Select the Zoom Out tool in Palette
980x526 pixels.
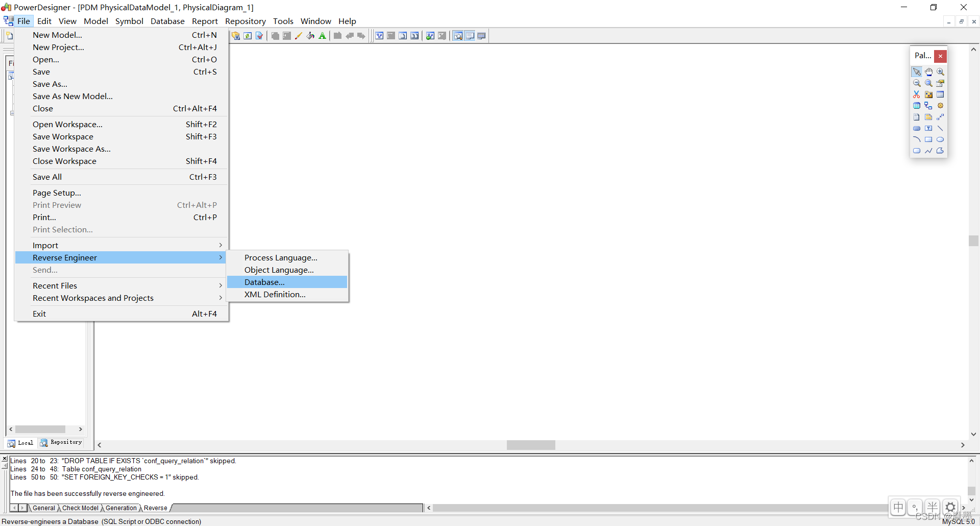point(917,83)
